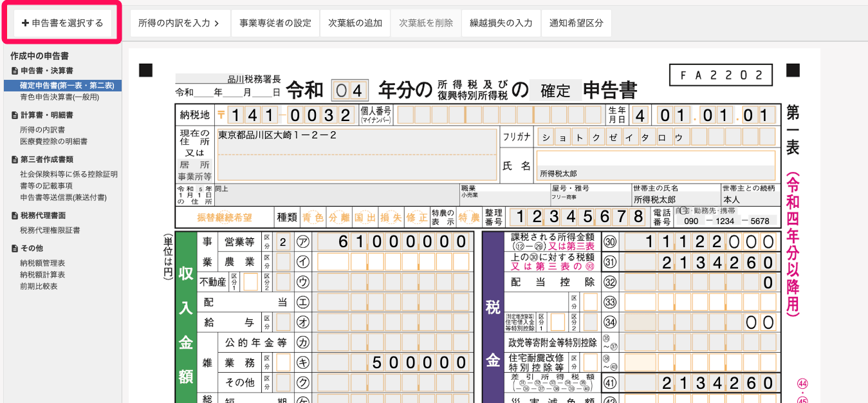Click the 業務 ㋖ amount 500000
868x403 pixels.
pyautogui.click(x=394, y=362)
